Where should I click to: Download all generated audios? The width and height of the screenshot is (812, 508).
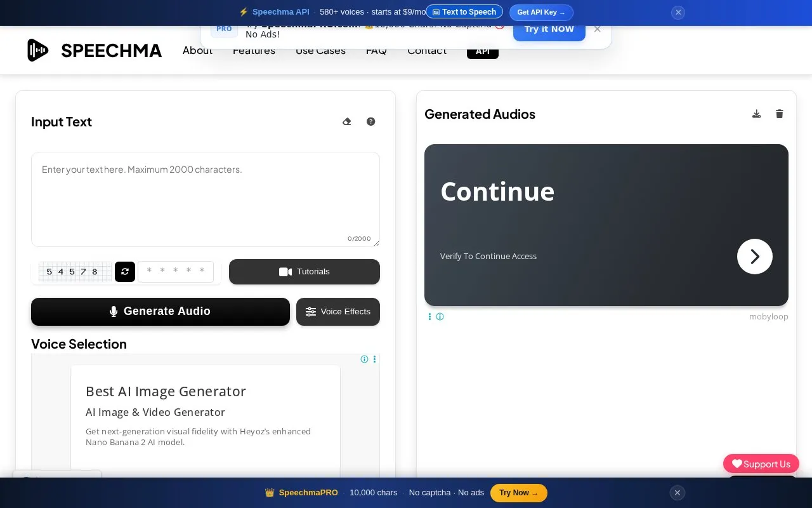[x=756, y=114]
